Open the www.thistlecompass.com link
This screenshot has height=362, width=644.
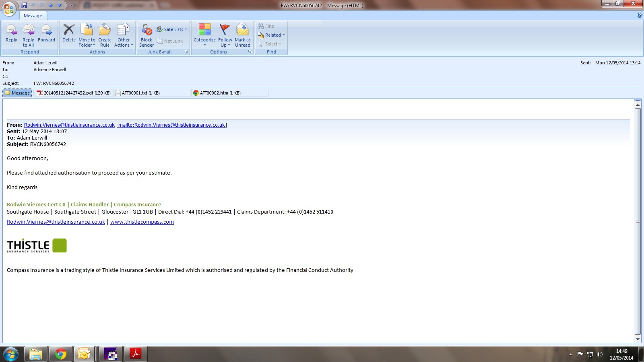tap(142, 222)
